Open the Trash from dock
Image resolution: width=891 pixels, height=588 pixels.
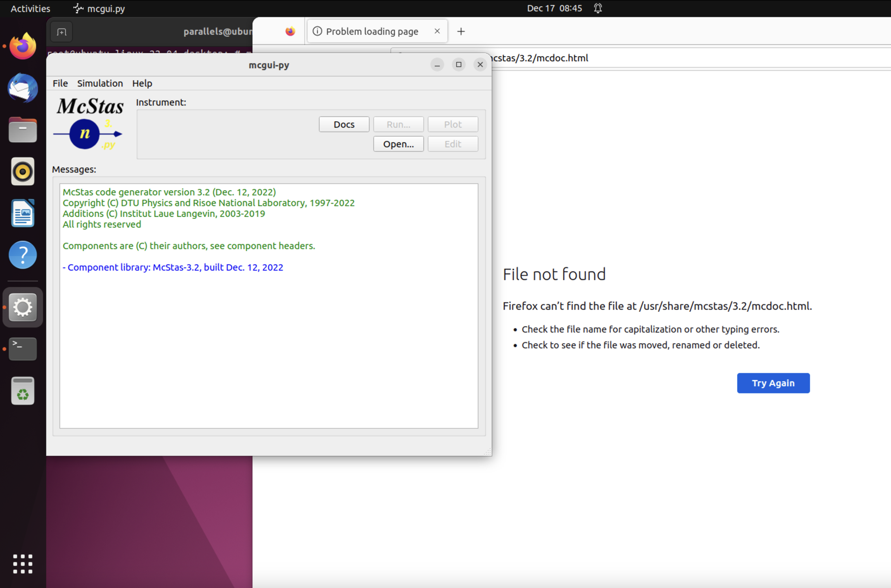pos(22,390)
